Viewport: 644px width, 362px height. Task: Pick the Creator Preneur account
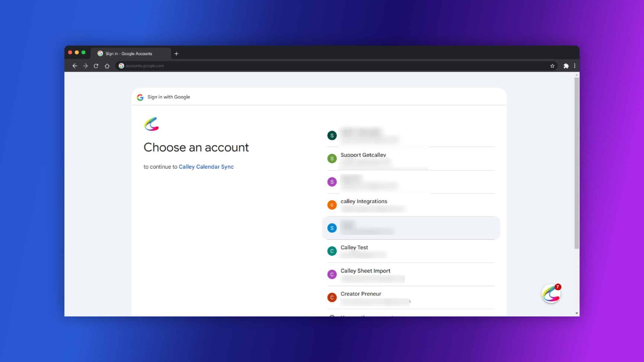pos(411,297)
